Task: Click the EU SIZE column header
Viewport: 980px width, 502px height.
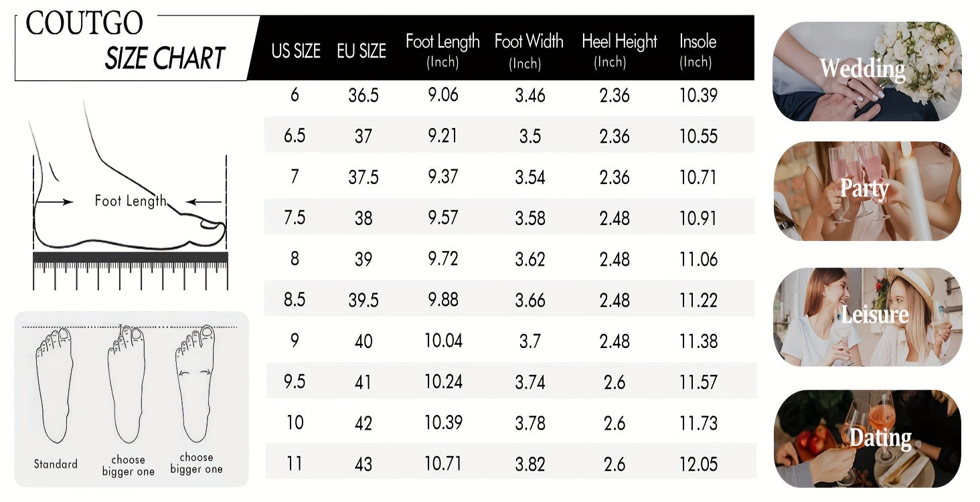Action: tap(361, 51)
